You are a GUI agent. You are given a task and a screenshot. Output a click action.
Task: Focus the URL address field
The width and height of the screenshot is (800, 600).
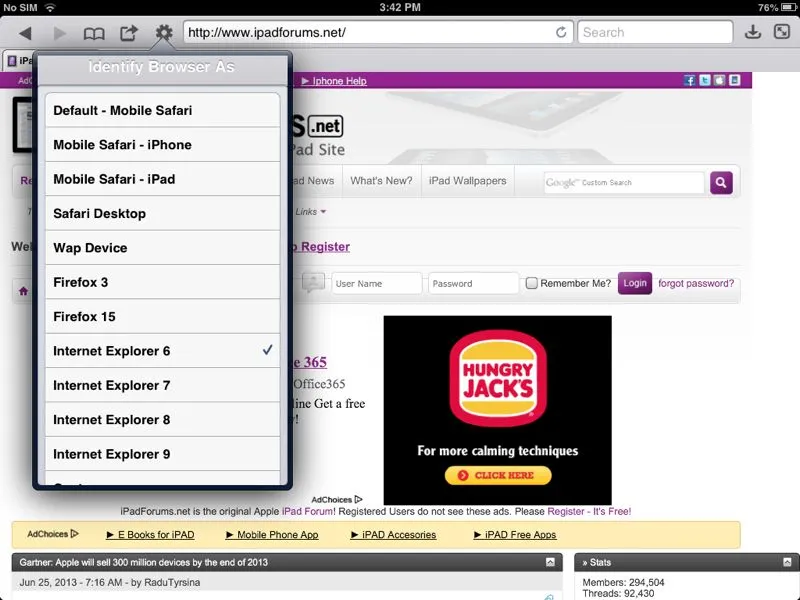tap(377, 32)
